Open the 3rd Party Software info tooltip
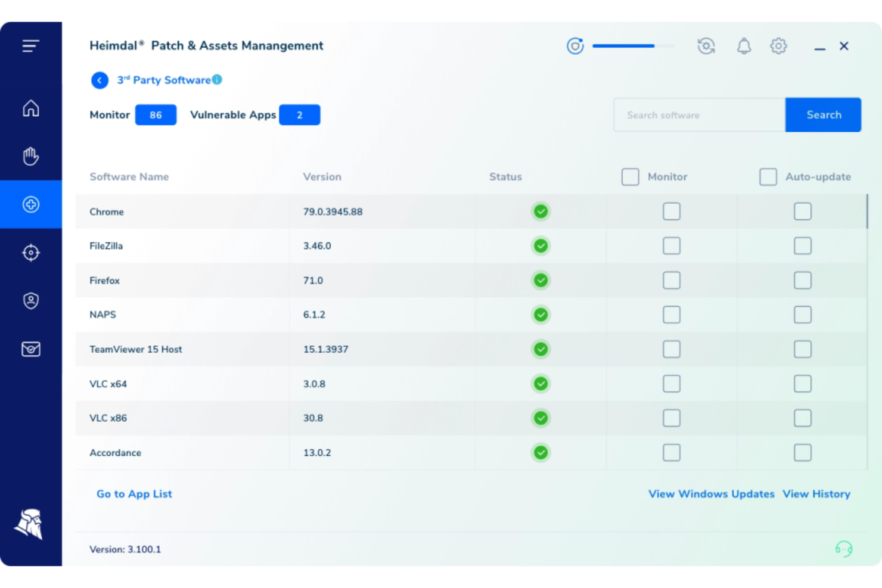This screenshot has height=588, width=882. coord(216,79)
